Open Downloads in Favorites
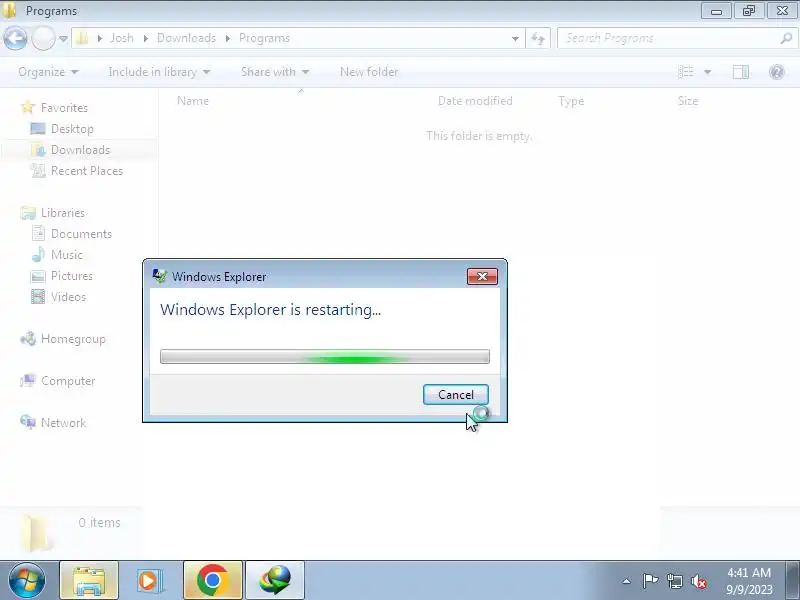Image resolution: width=800 pixels, height=600 pixels. 81,149
